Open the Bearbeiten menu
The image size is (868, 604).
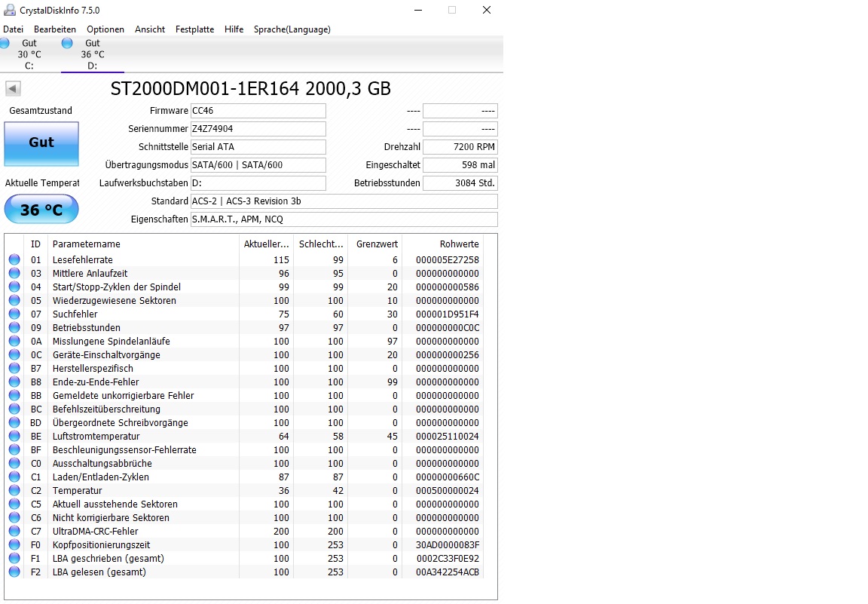coord(55,29)
